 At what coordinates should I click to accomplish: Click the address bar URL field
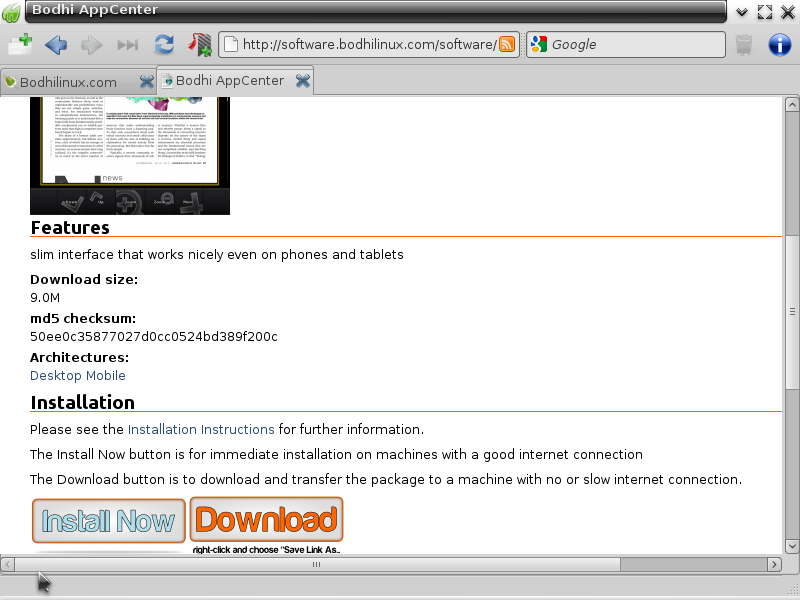pyautogui.click(x=369, y=44)
